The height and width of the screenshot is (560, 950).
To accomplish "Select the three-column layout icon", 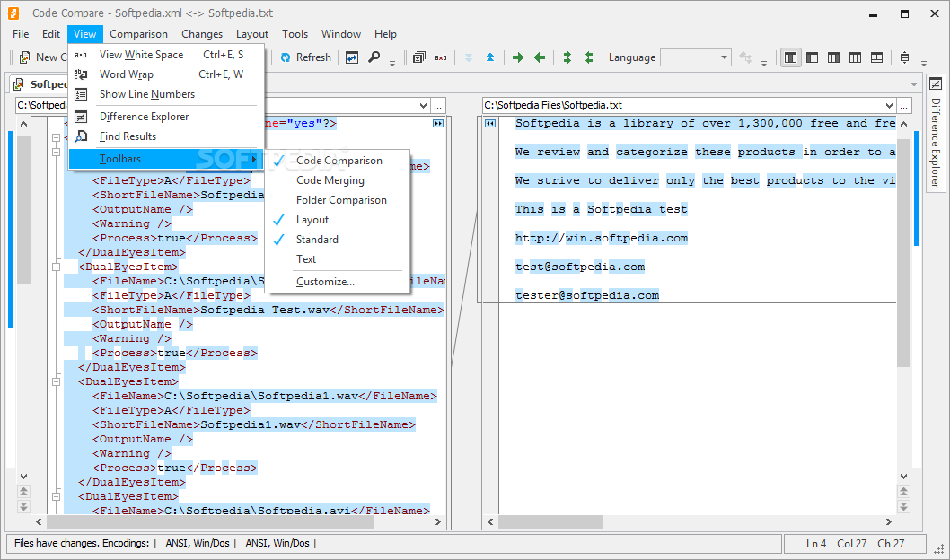I will coord(855,57).
